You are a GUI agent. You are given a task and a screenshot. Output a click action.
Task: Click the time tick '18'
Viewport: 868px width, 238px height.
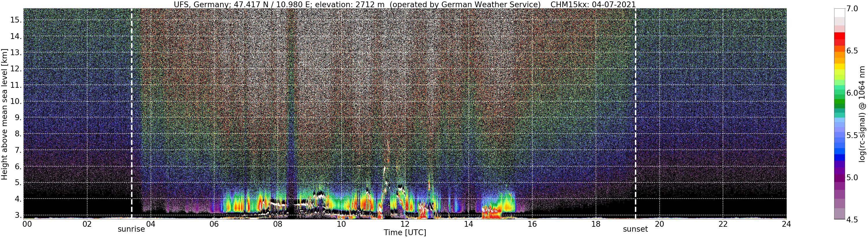click(x=596, y=224)
